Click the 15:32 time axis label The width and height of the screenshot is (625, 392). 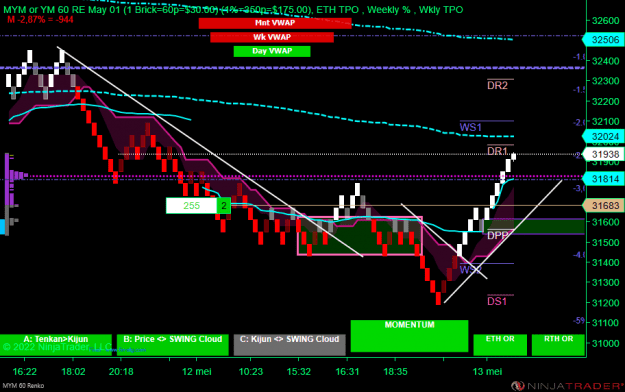coord(299,372)
